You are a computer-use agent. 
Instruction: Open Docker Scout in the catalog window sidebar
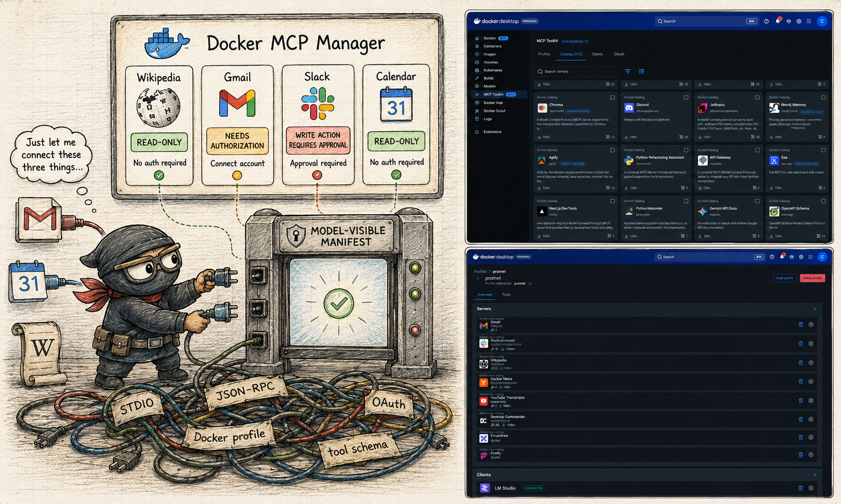[494, 111]
